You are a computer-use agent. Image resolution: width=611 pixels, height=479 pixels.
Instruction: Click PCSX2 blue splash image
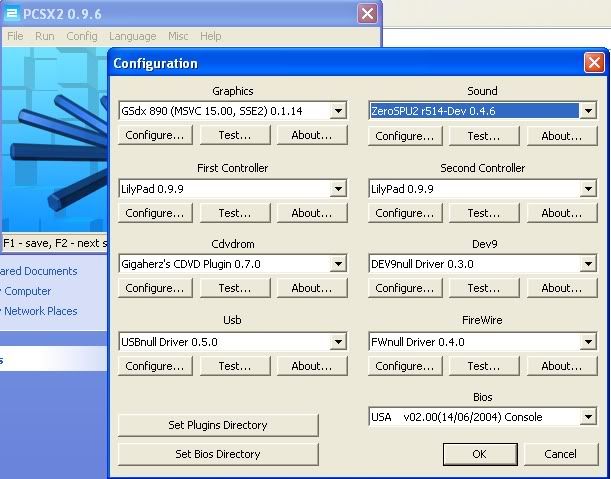click(55, 140)
